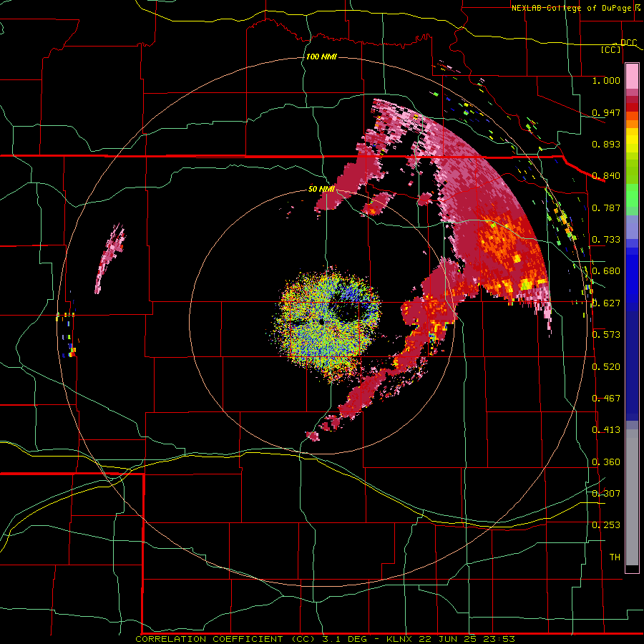Click the 50 NMI range ring label
Image resolution: width=644 pixels, height=644 pixels.
(321, 190)
